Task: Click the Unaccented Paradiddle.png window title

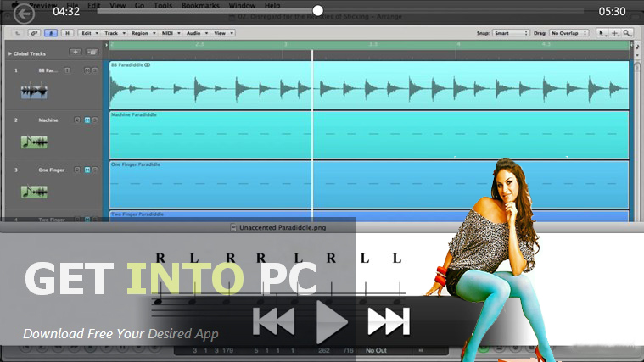Action: coord(283,227)
